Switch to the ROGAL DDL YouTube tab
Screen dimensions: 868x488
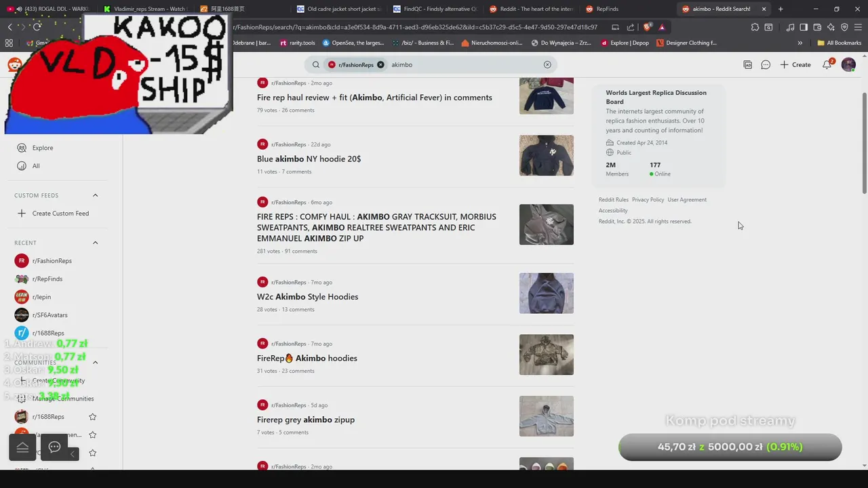click(x=48, y=9)
